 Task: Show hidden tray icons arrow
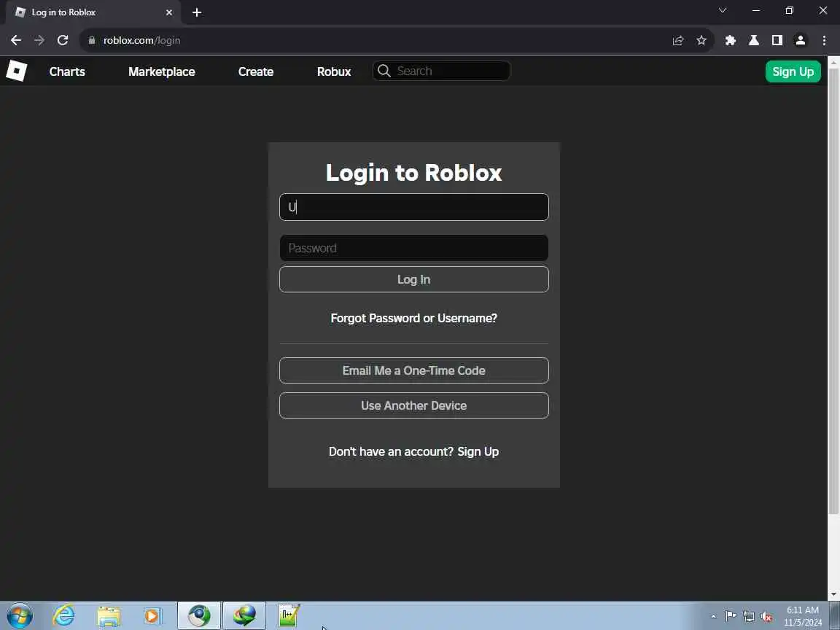(713, 616)
